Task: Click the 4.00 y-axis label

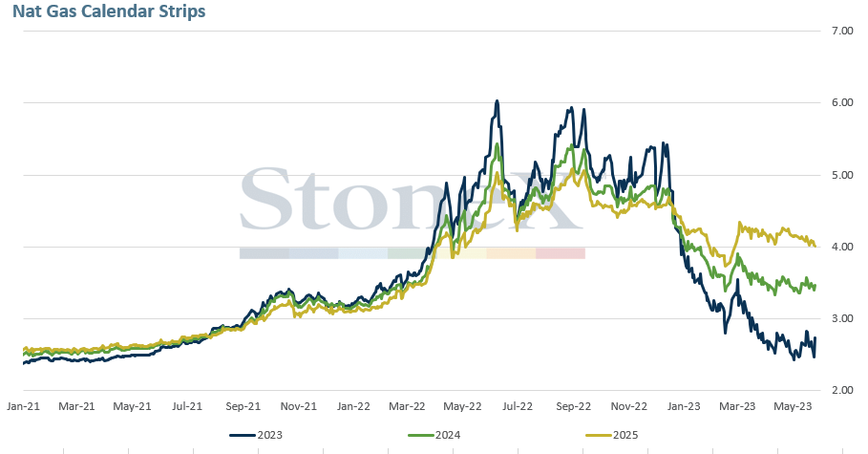Action: (x=842, y=247)
